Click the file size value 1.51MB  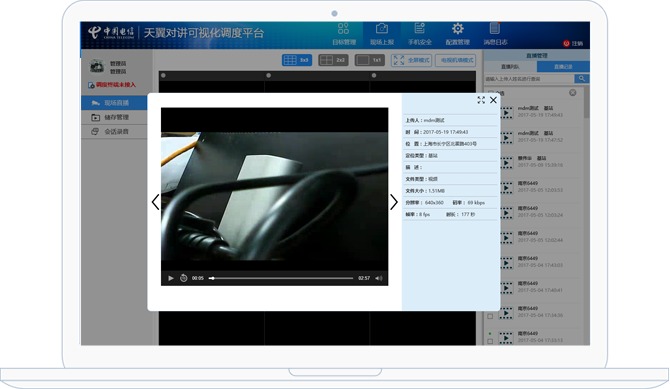[436, 191]
